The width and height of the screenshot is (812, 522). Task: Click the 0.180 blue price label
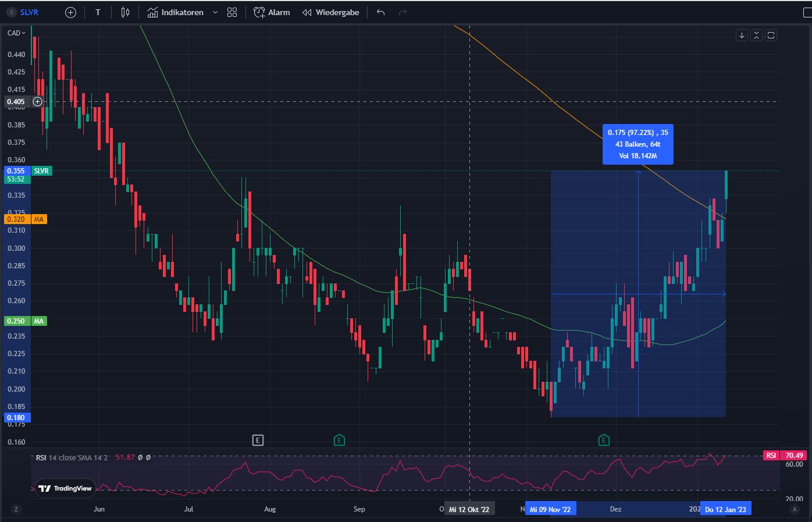[16, 418]
